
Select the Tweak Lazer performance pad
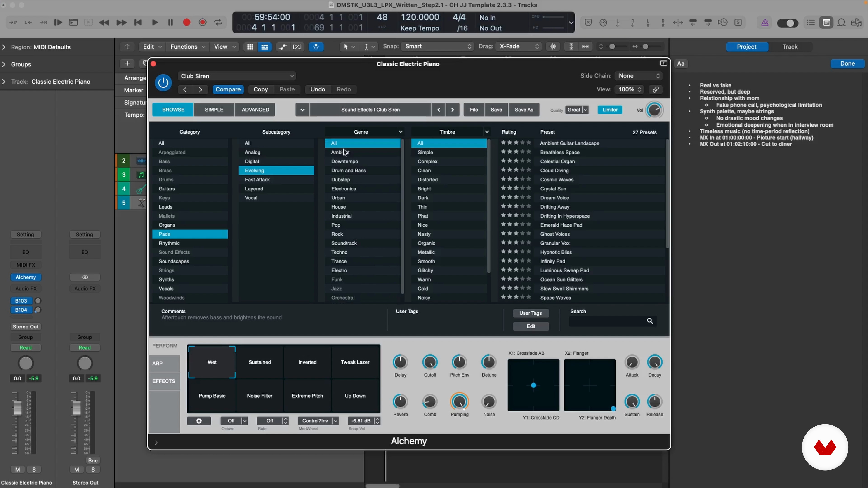pos(355,362)
